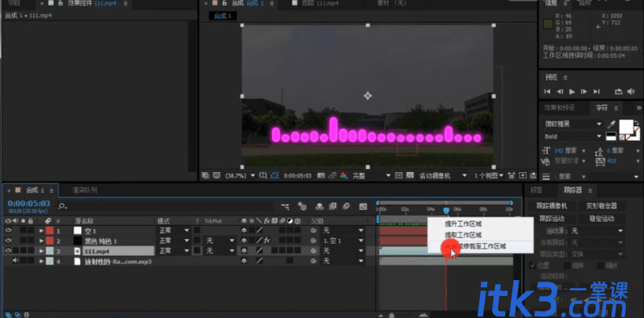This screenshot has height=318, width=644.
Task: Mute audio of the mp3 layer
Action: [x=16, y=261]
